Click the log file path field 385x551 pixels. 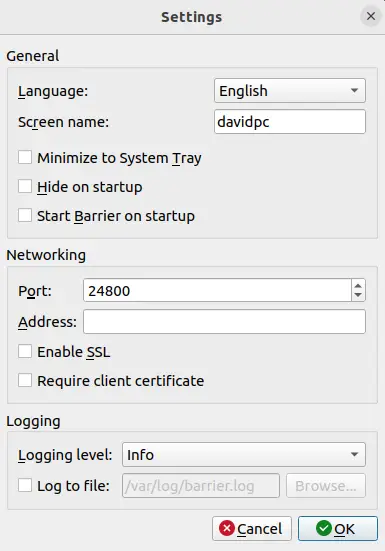[x=201, y=486]
